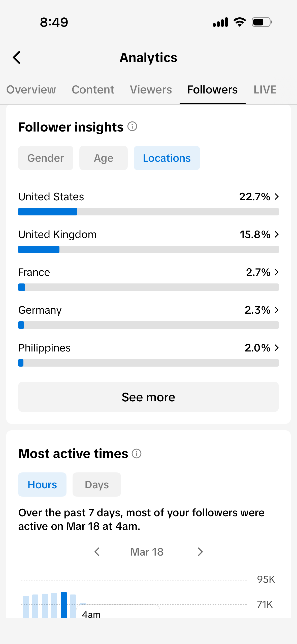
Task: Go to next day arrow
Action: pos(200,552)
